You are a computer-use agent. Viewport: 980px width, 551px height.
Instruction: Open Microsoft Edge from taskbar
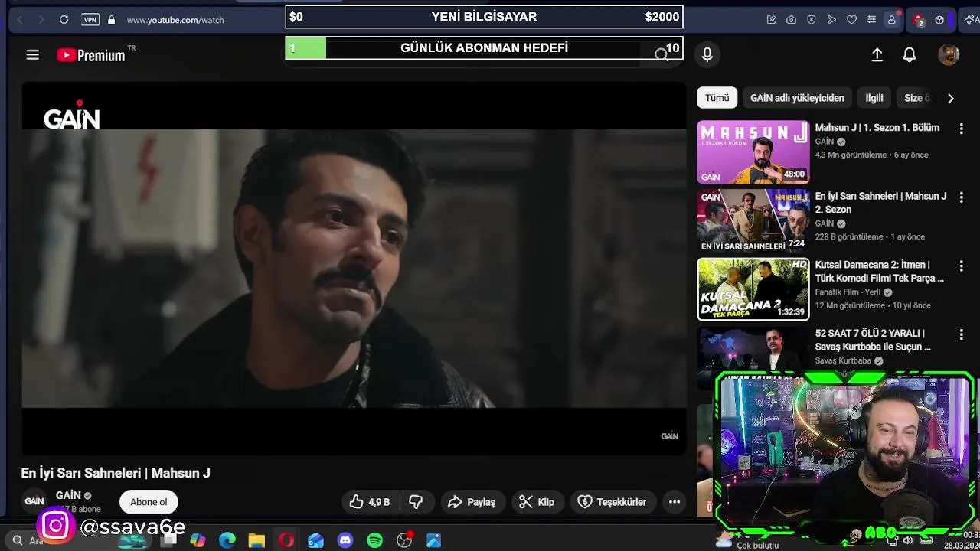(x=227, y=540)
